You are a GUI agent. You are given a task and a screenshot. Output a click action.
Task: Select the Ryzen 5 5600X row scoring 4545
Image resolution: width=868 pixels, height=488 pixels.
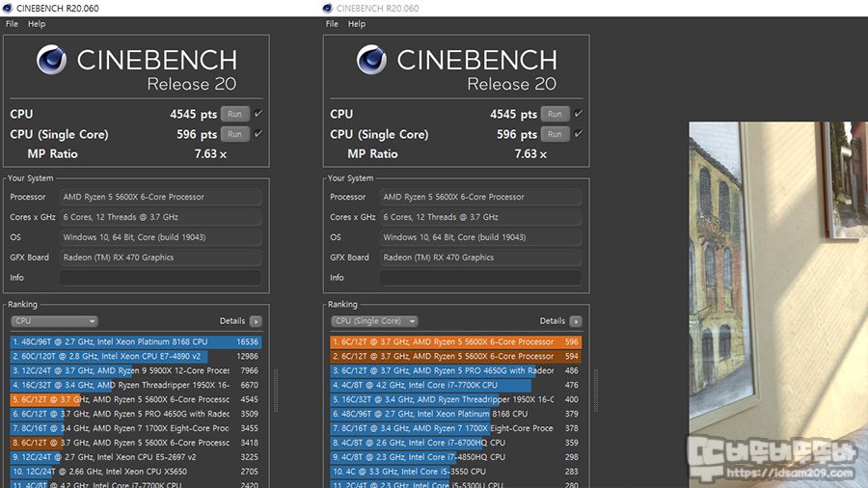tap(136, 399)
